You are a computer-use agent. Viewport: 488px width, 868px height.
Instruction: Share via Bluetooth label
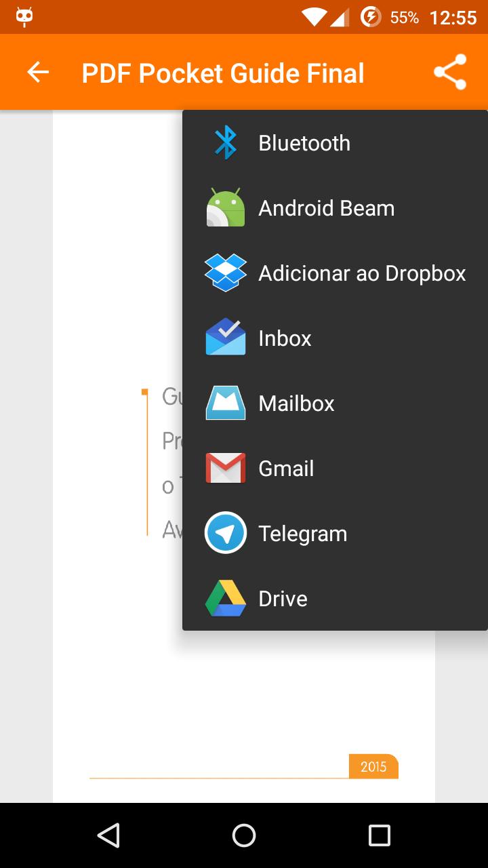304,143
